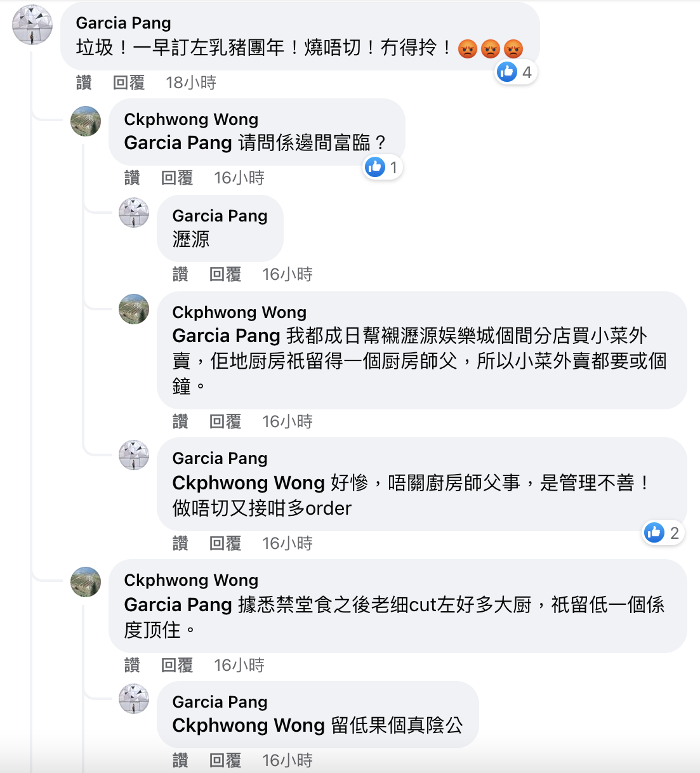This screenshot has width=700, height=773.
Task: Click Ckphwong Wong's avatar on the 富臨 question reply
Action: pos(86,121)
